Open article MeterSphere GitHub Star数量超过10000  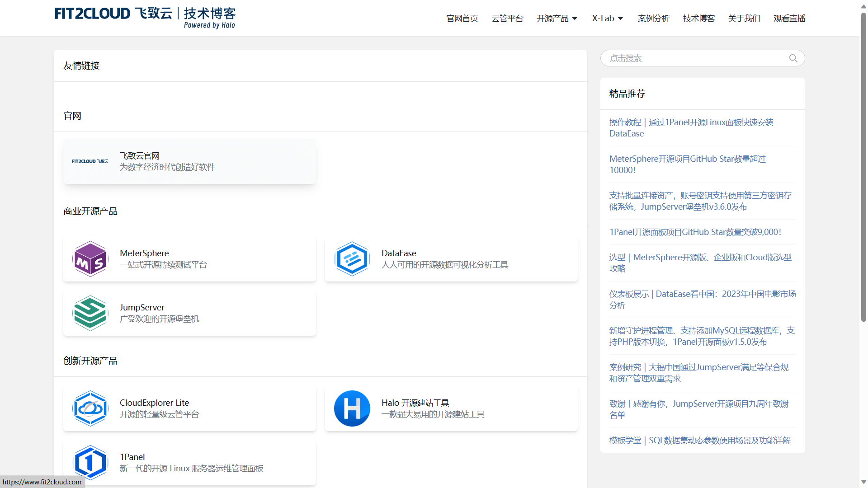687,164
